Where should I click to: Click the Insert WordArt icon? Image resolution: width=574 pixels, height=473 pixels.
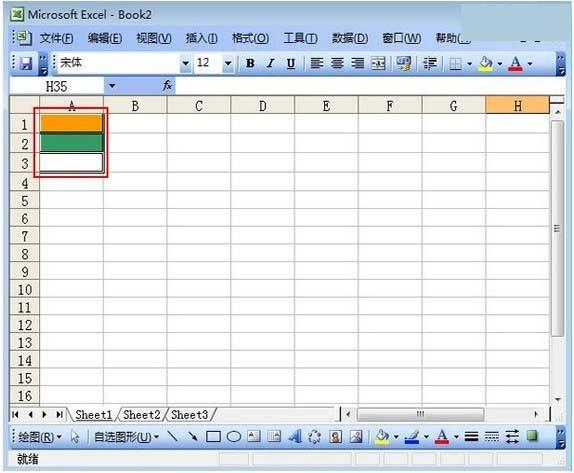[295, 436]
